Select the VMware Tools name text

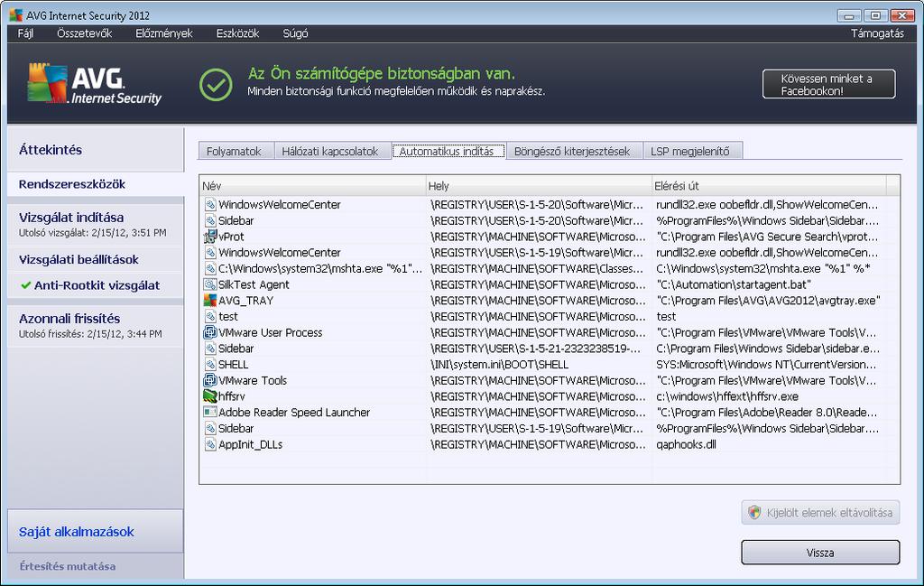point(253,380)
